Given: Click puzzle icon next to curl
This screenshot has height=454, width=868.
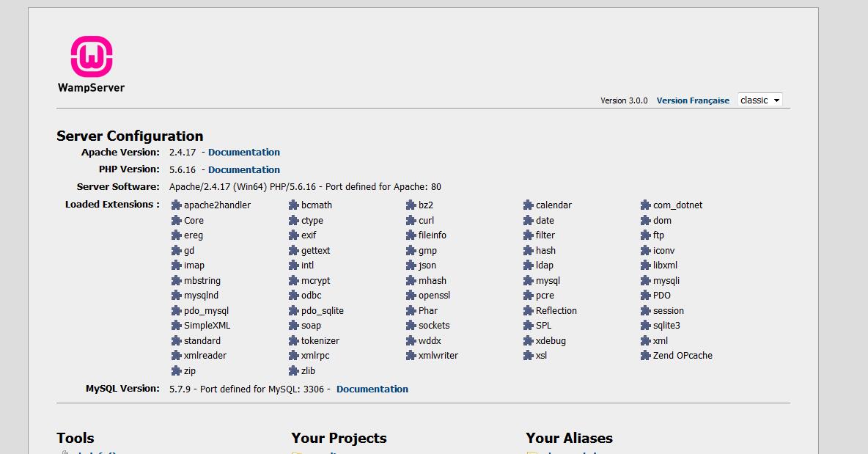Looking at the screenshot, I should 411,220.
